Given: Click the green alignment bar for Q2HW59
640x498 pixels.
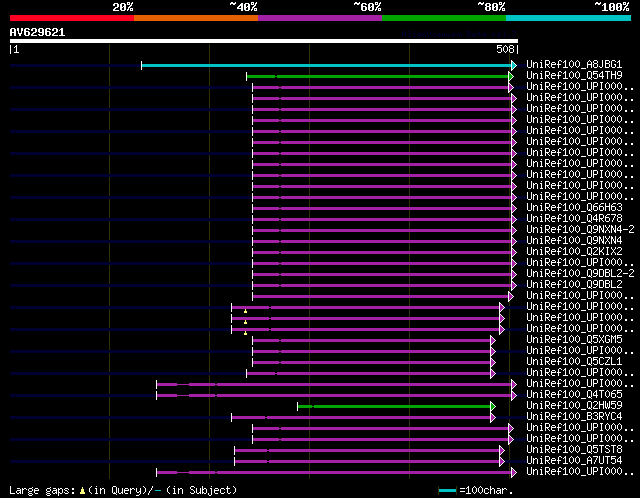Looking at the screenshot, I should (x=394, y=407).
